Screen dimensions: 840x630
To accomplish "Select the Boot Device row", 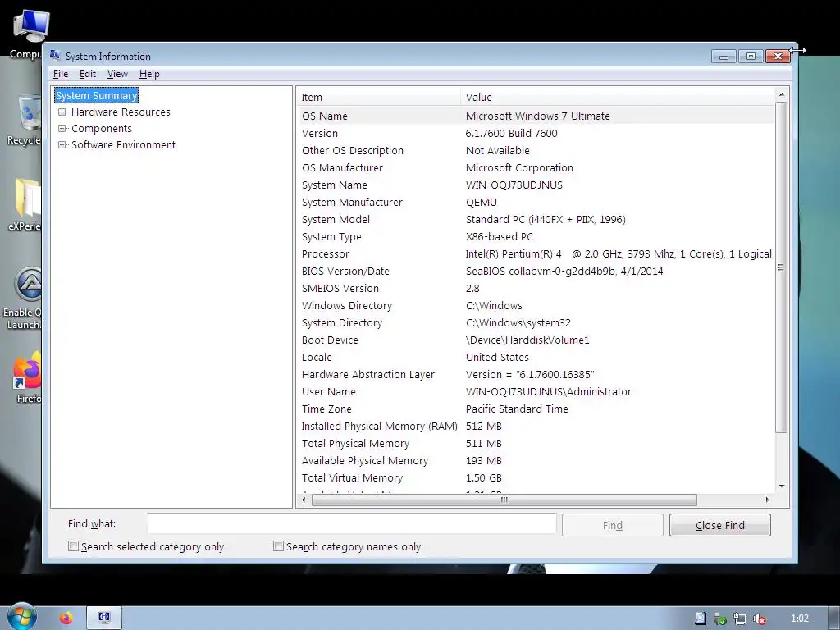I will point(535,340).
